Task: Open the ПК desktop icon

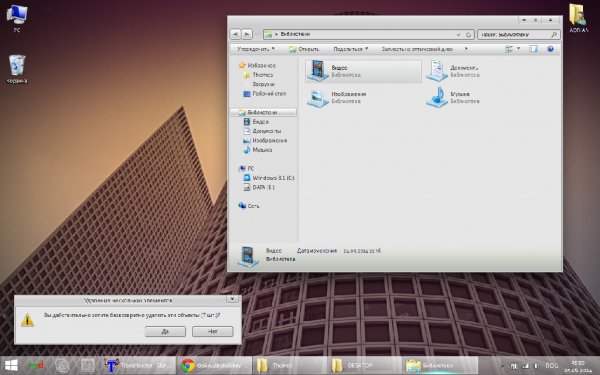Action: [17, 18]
